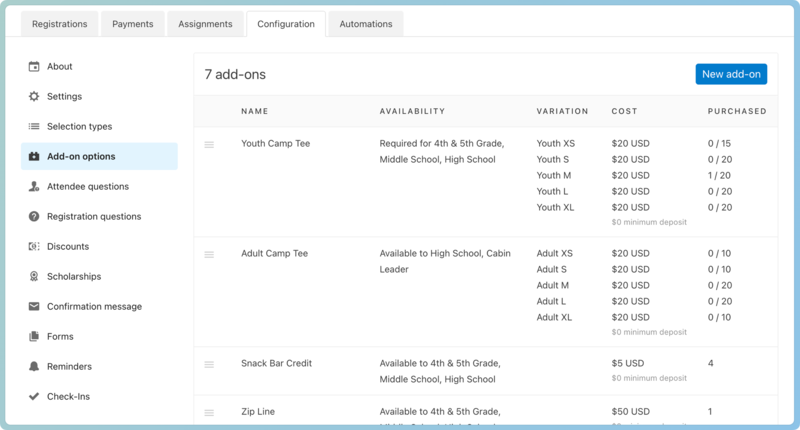The height and width of the screenshot is (430, 800).
Task: Click the About calendar icon
Action: tap(34, 67)
